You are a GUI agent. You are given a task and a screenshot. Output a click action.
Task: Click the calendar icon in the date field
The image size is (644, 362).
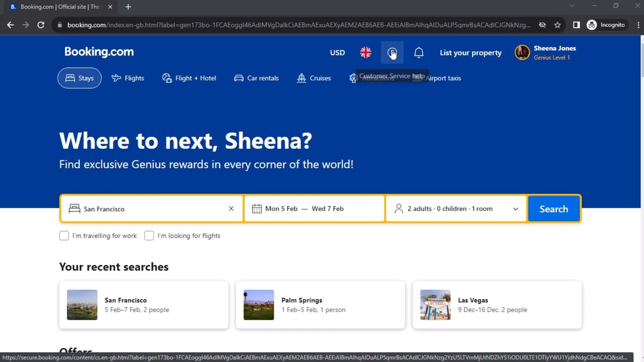click(257, 208)
